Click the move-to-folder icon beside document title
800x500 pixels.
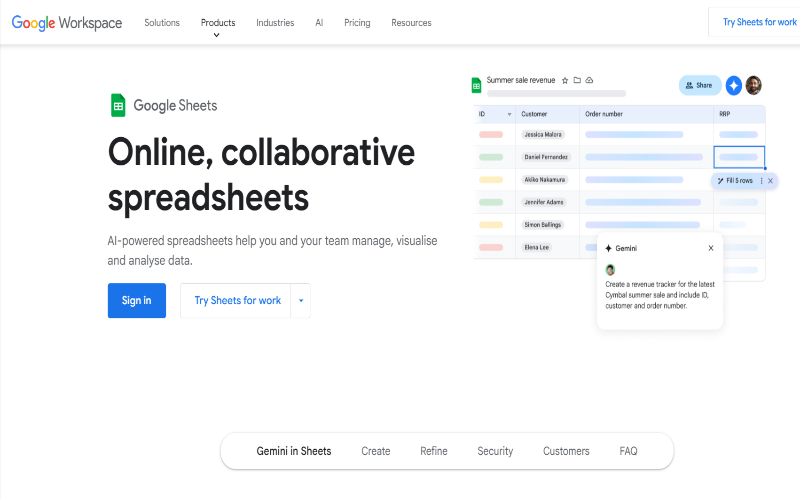tap(577, 80)
